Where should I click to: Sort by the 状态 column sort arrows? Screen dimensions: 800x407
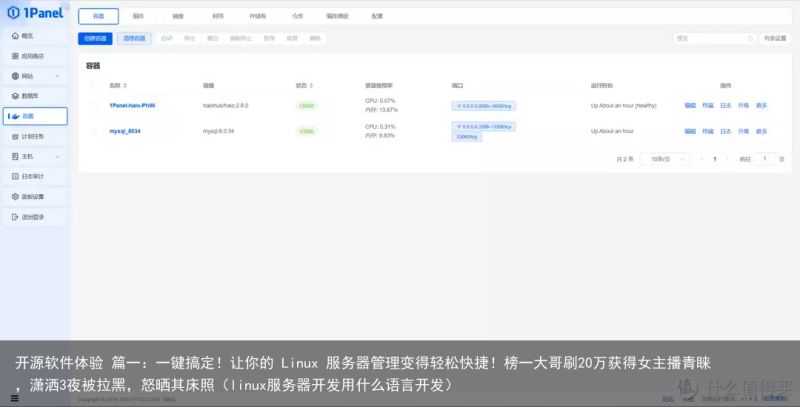pos(311,86)
